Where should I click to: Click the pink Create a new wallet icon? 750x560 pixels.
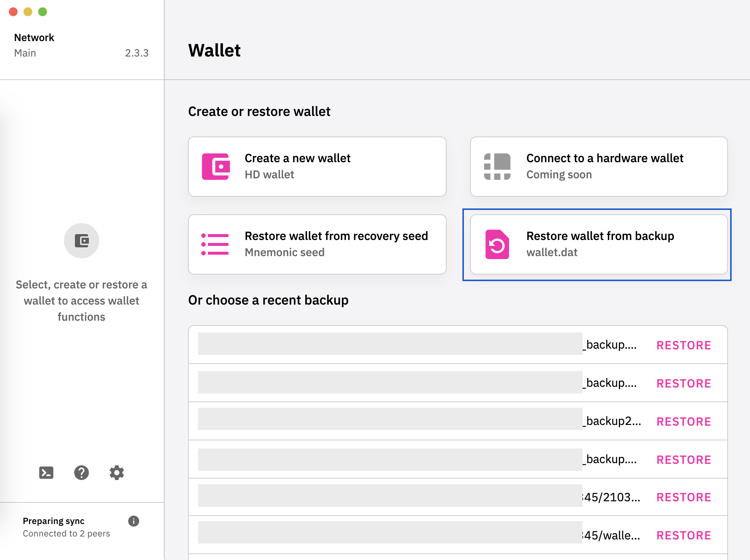tap(216, 167)
